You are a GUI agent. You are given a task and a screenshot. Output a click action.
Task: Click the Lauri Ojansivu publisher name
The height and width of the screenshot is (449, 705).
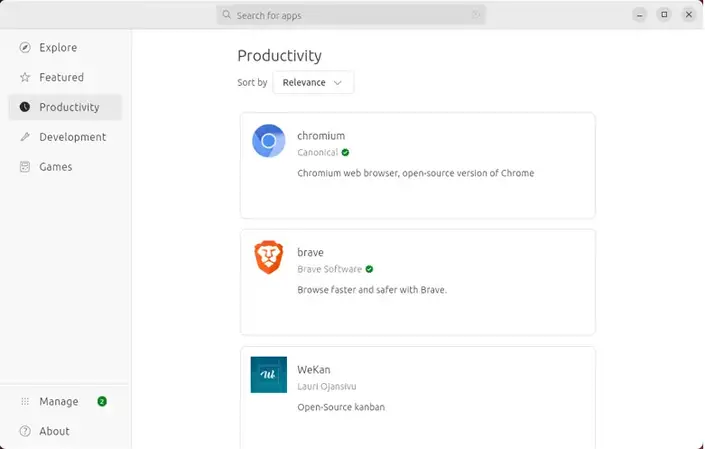pos(327,387)
